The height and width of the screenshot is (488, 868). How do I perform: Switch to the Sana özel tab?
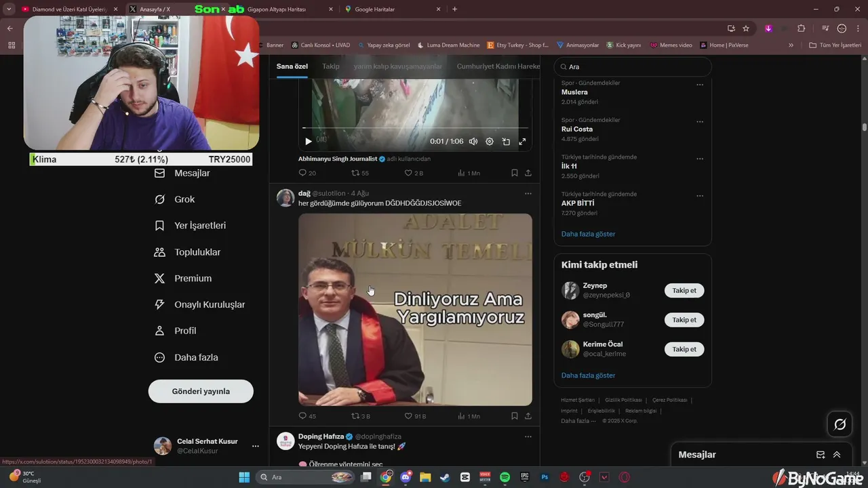coord(292,66)
